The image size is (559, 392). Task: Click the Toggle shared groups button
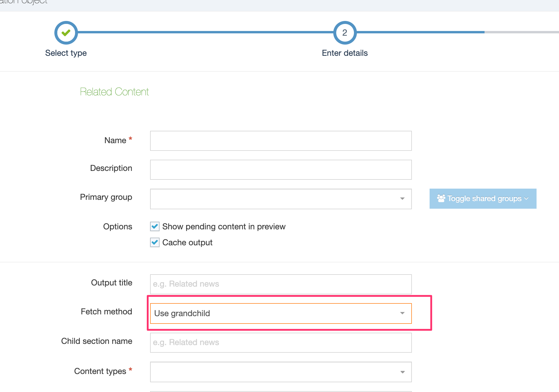pos(482,199)
